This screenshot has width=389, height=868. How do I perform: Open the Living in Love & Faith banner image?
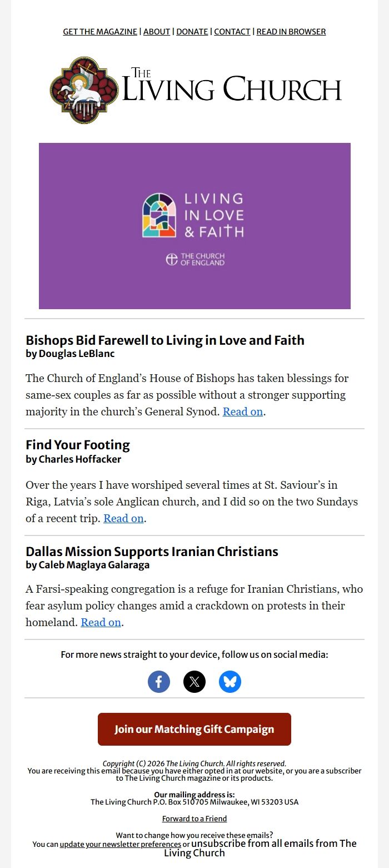point(194,225)
